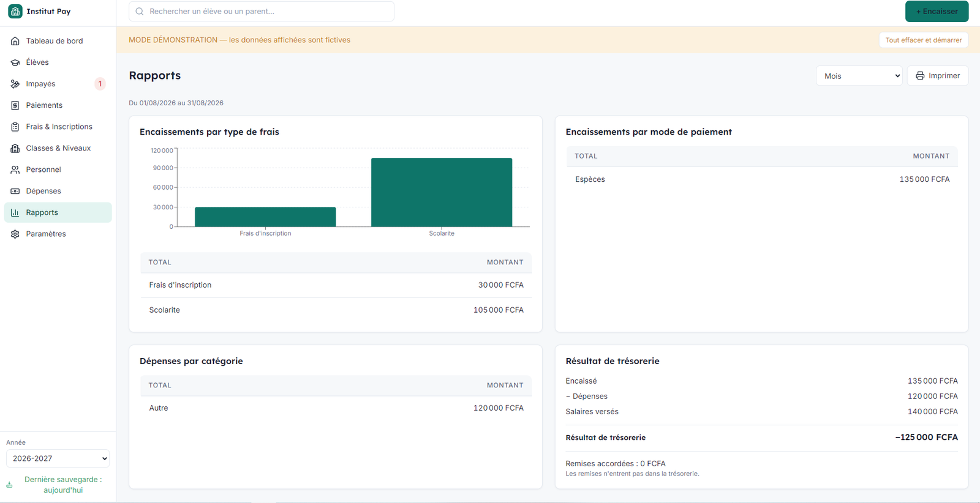Click the Institut Pay logo icon
Image resolution: width=980 pixels, height=503 pixels.
pos(15,11)
